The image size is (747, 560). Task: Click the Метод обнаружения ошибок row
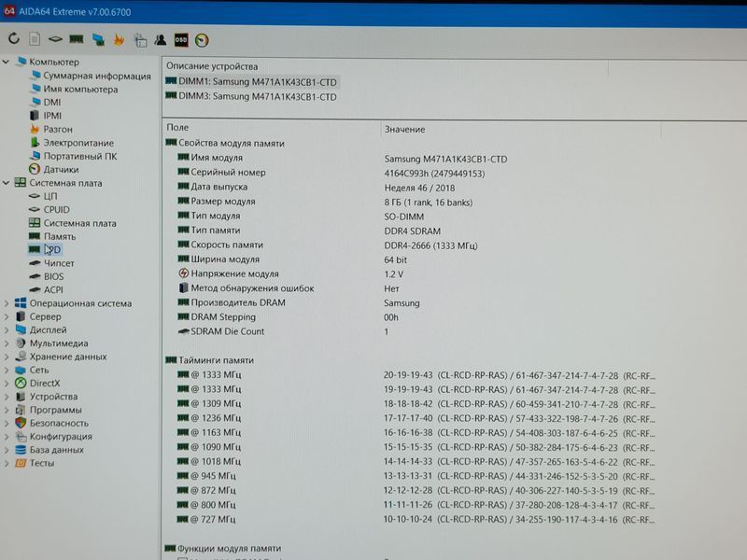coord(410,288)
